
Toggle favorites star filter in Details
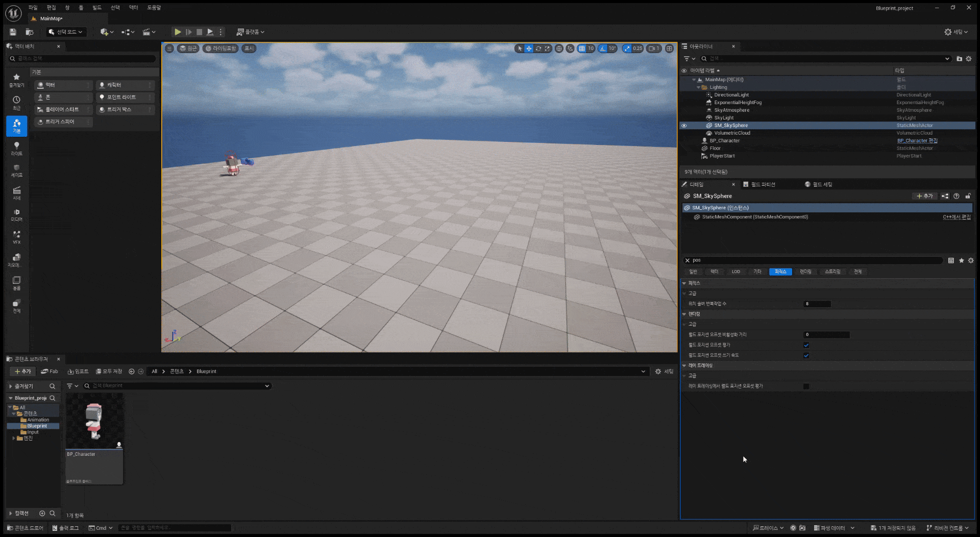click(x=961, y=260)
